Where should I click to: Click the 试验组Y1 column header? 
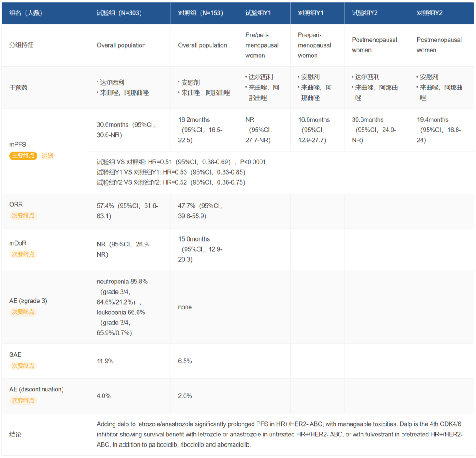258,13
